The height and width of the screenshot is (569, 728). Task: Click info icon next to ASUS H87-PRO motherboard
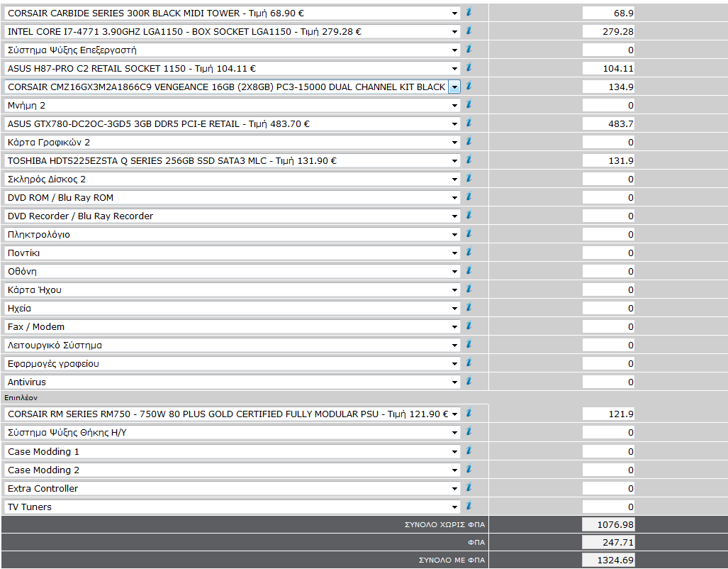tap(469, 67)
